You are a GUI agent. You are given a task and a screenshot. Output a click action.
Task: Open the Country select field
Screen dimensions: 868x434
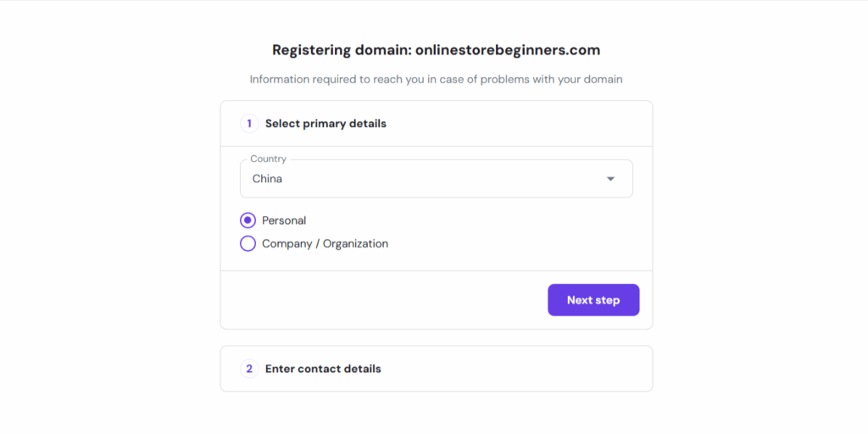tap(436, 179)
